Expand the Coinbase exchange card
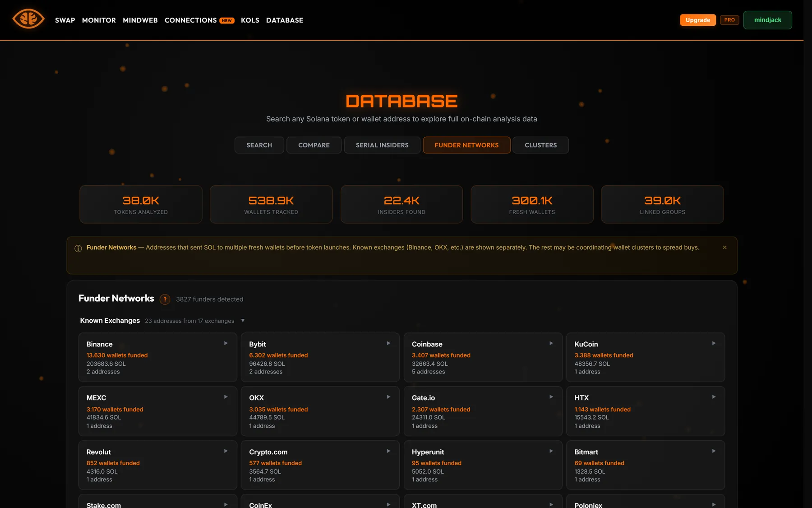 pyautogui.click(x=551, y=343)
